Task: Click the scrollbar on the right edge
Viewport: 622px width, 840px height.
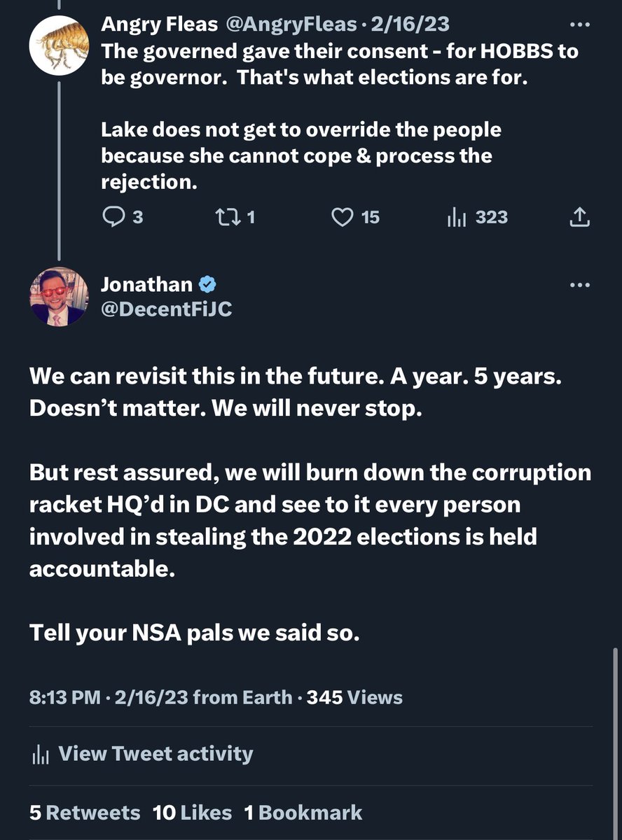Action: tap(615, 742)
